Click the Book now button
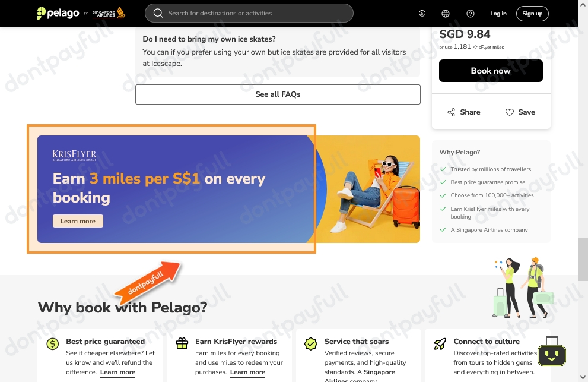The height and width of the screenshot is (382, 588). tap(491, 71)
